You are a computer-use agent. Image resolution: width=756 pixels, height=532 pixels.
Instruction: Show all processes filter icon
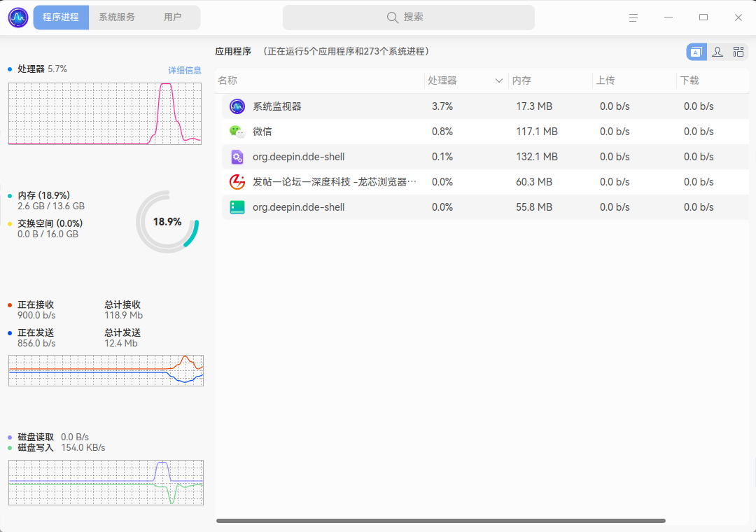[x=738, y=52]
